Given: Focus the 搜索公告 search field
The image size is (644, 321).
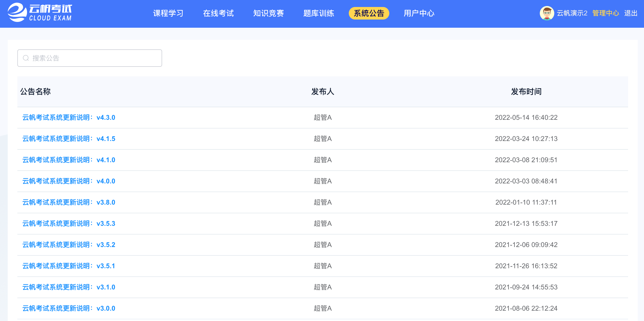Looking at the screenshot, I should 90,58.
